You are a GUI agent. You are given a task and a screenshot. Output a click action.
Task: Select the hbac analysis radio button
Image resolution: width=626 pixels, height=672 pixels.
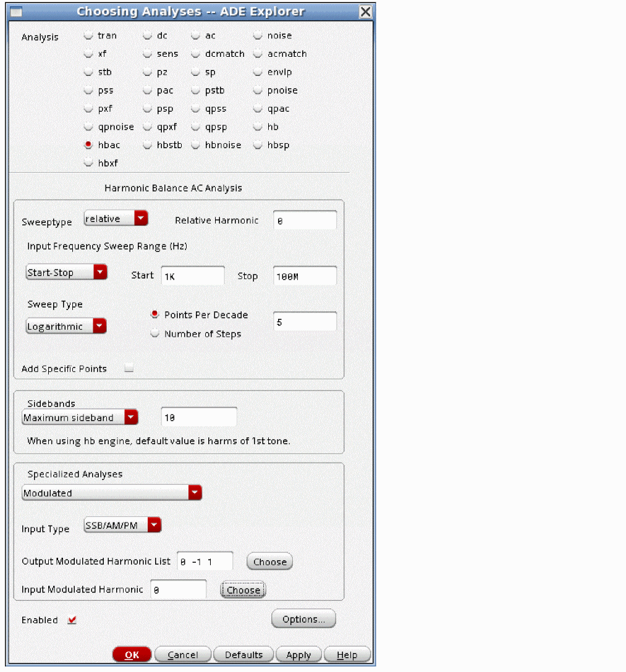coord(88,145)
